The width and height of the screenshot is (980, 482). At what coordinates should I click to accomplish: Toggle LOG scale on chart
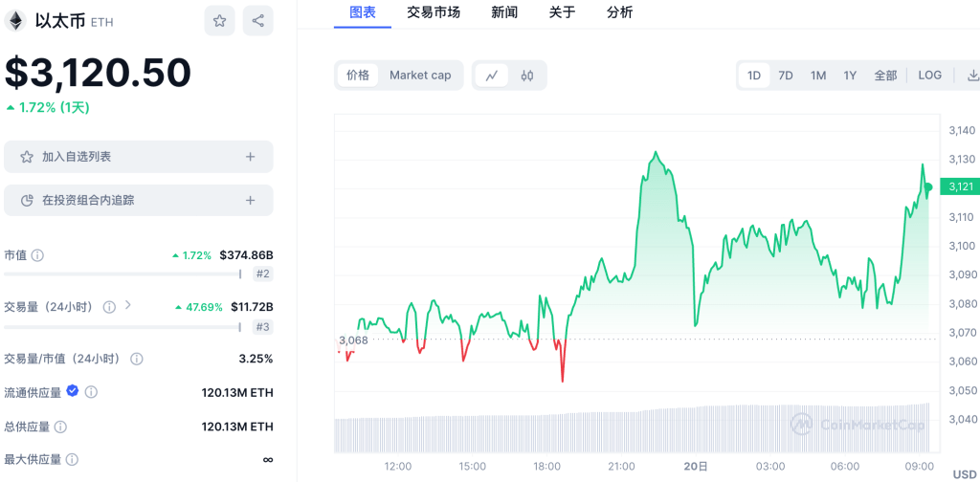pos(929,76)
